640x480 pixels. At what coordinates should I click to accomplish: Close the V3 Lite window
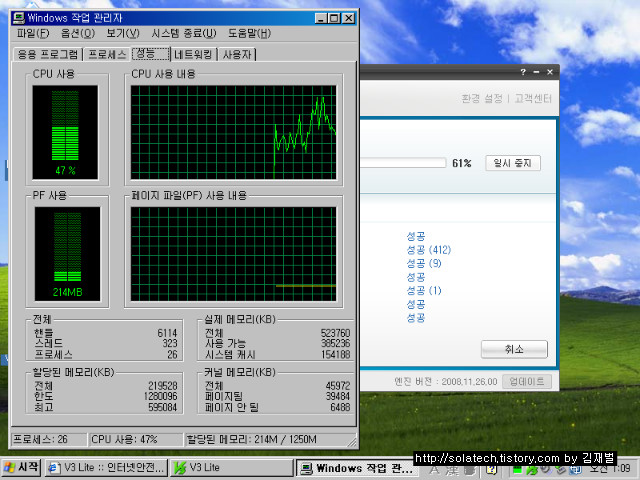(x=550, y=72)
